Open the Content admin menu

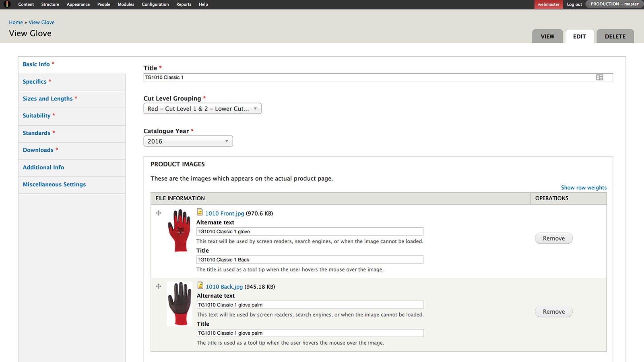[x=26, y=4]
